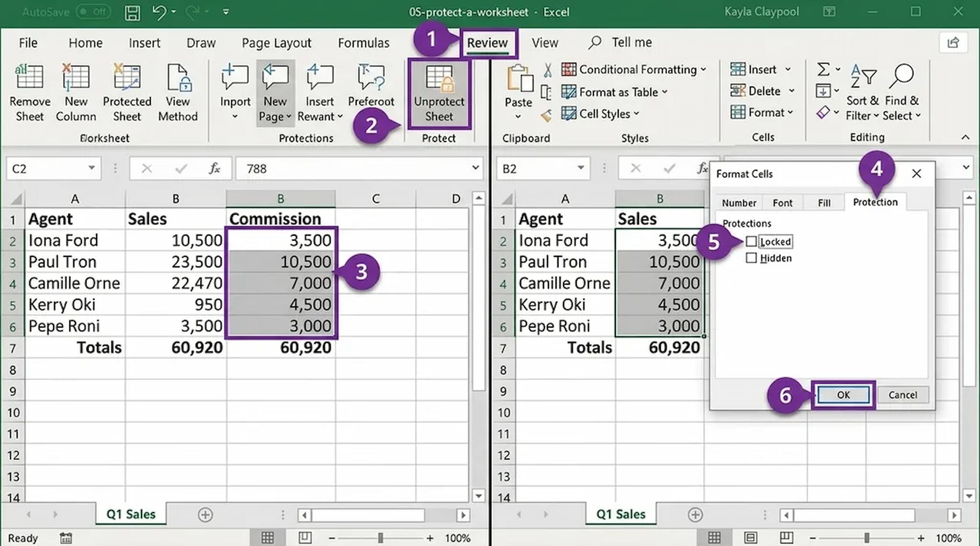This screenshot has width=980, height=546.
Task: Click the Cut scissors icon
Action: pos(547,70)
